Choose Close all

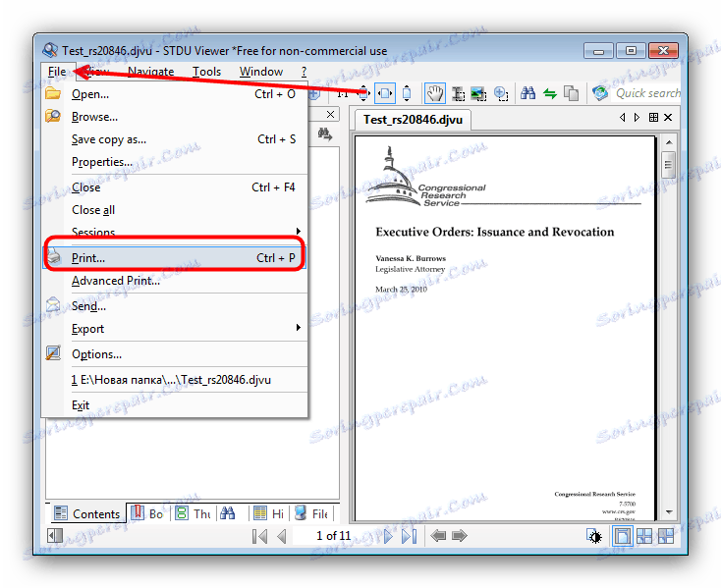tap(175, 210)
